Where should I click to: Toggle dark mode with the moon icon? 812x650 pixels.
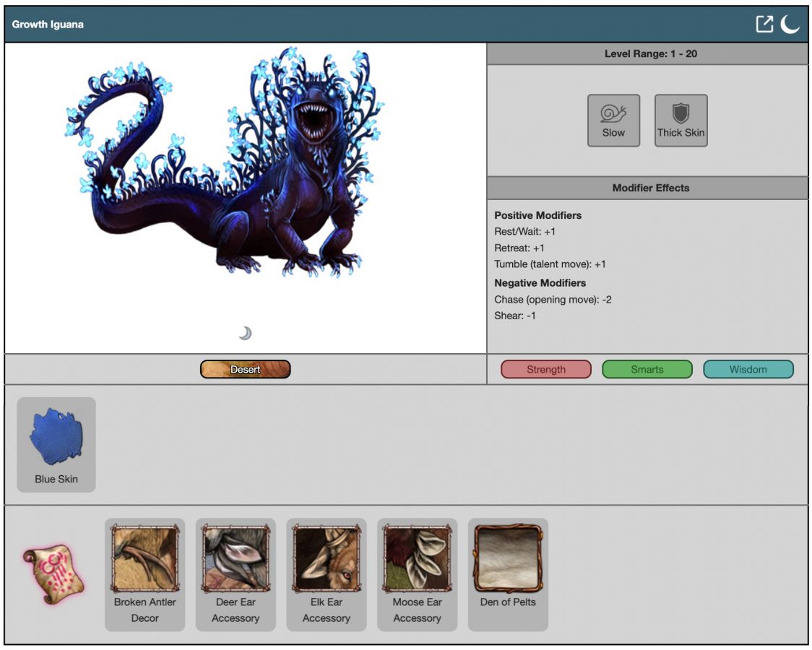click(790, 24)
